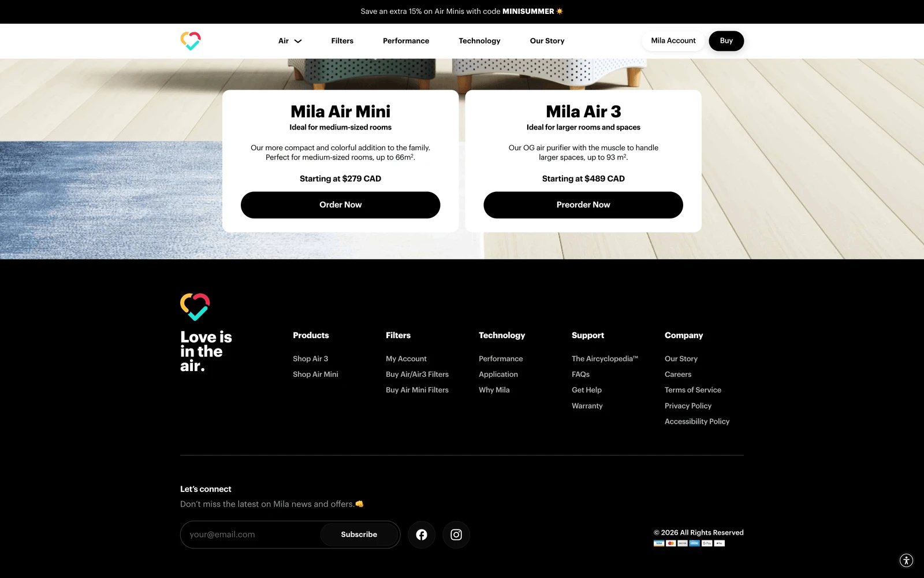924x578 pixels.
Task: Click the Mastercard payment icon
Action: 671,543
